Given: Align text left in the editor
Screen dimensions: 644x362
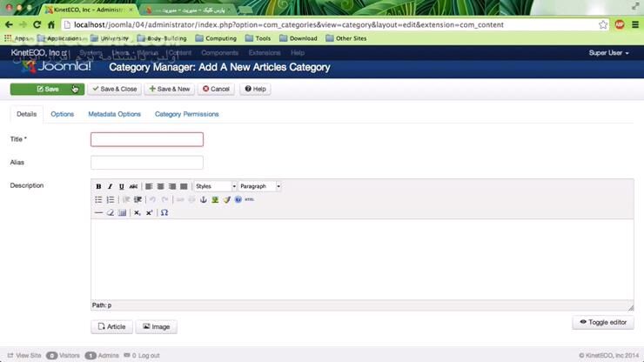Looking at the screenshot, I should (149, 186).
